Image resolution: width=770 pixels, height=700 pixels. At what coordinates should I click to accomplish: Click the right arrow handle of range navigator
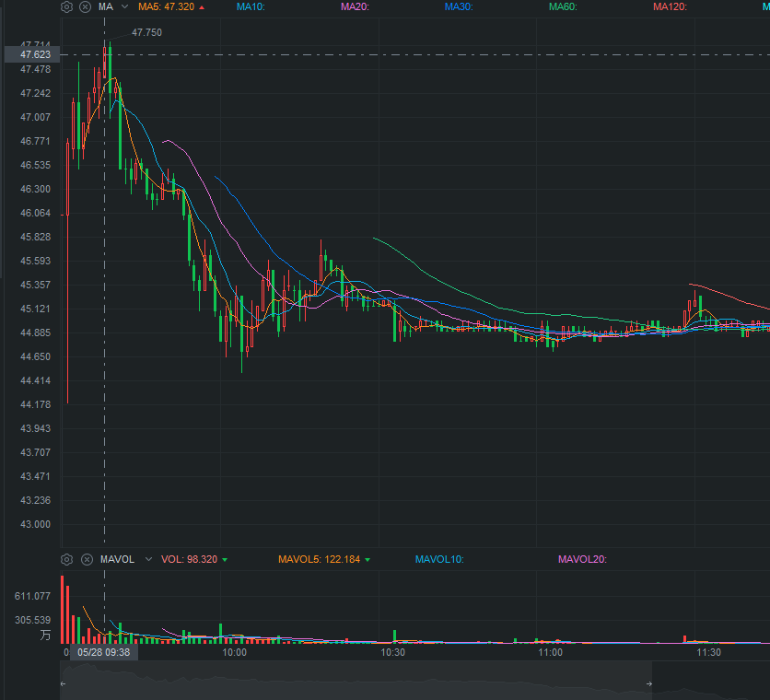649,683
